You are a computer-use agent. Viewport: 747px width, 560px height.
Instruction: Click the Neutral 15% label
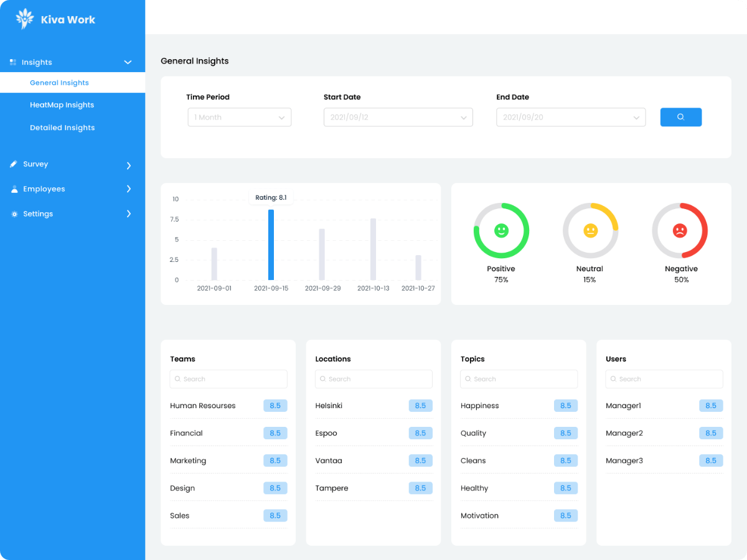pos(590,274)
